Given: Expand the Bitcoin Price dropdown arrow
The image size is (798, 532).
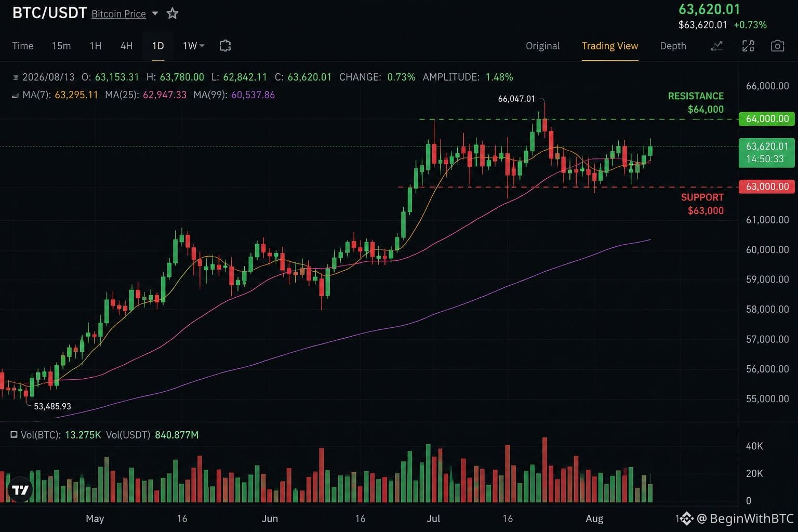Looking at the screenshot, I should point(155,14).
